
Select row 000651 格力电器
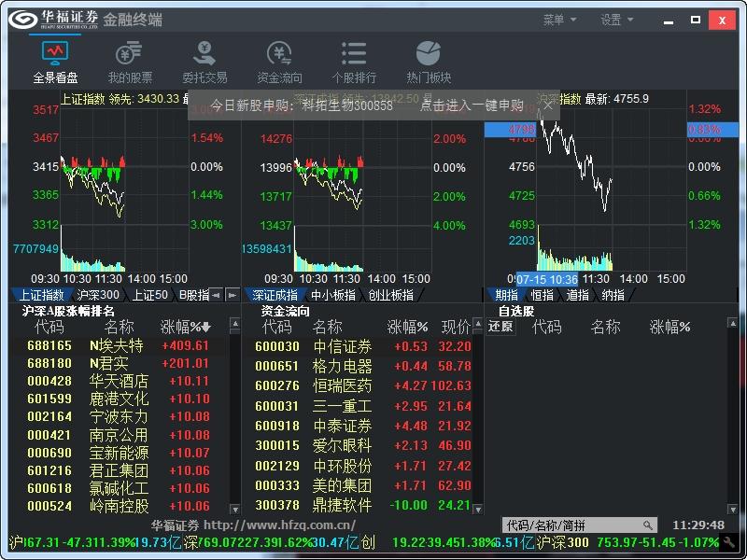359,366
